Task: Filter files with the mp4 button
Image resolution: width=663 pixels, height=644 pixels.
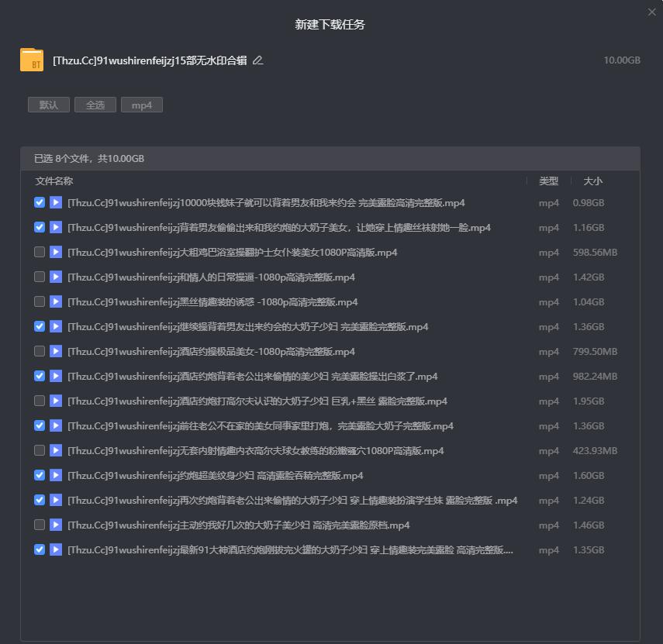Action: pyautogui.click(x=142, y=105)
